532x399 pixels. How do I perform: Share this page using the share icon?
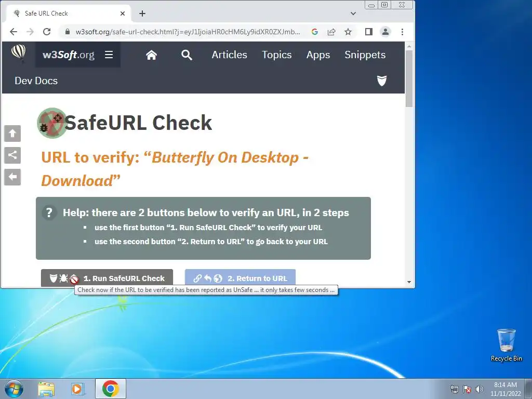coord(331,32)
